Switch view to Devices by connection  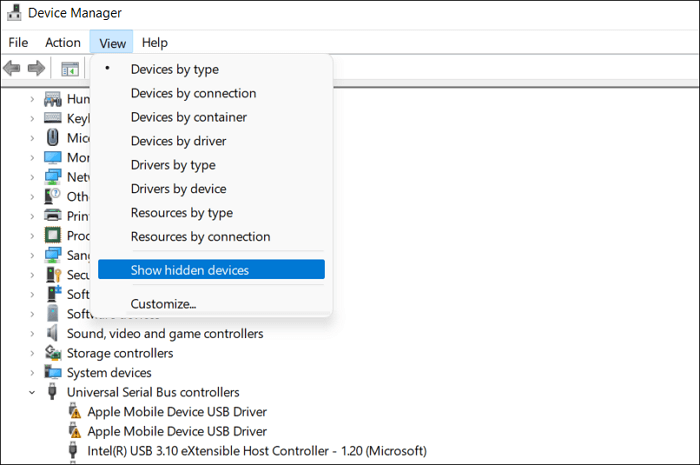[193, 93]
